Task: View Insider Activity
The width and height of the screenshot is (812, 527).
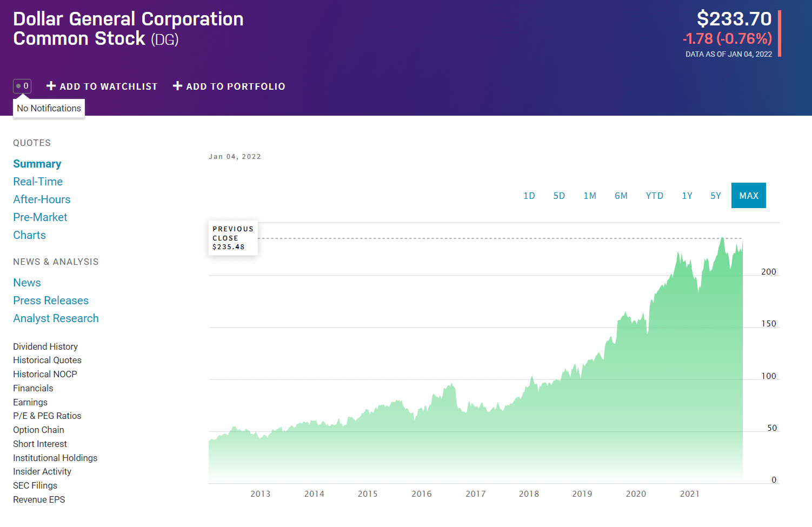Action: pyautogui.click(x=42, y=471)
